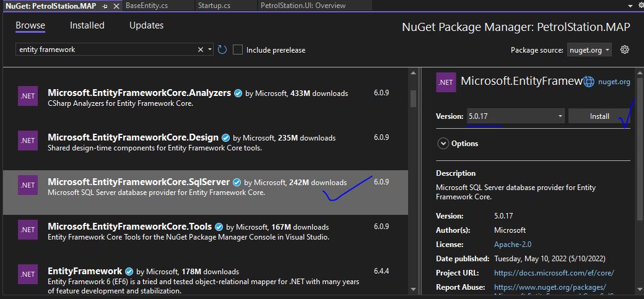Screen dimensions: 644x299
Task: Switch to the Browse tab
Action: [30, 25]
